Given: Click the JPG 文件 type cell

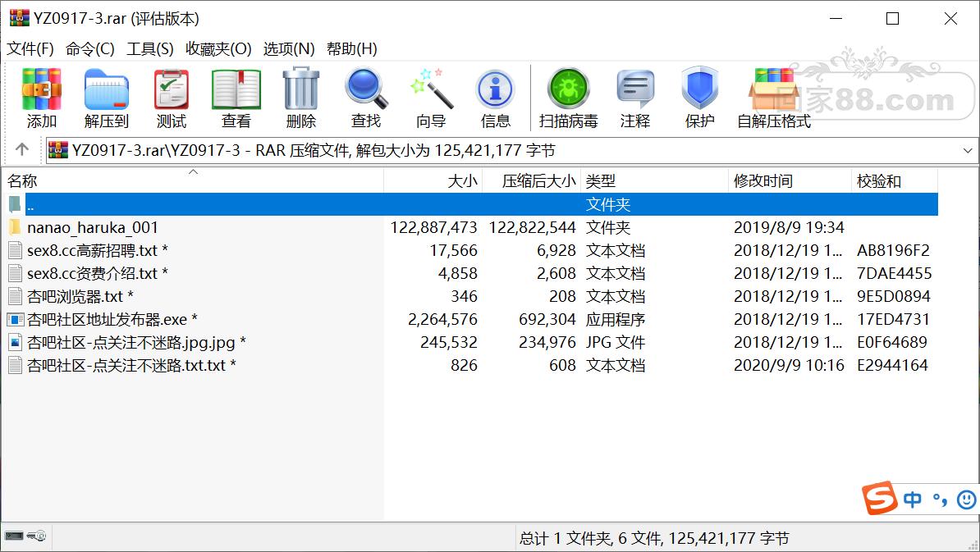Looking at the screenshot, I should click(x=615, y=342).
